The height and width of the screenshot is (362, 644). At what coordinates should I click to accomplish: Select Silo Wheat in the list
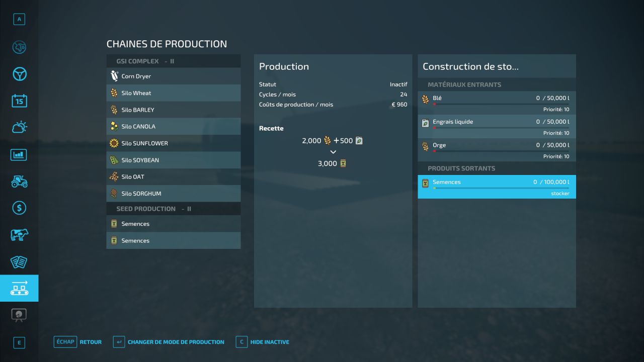[x=174, y=93]
